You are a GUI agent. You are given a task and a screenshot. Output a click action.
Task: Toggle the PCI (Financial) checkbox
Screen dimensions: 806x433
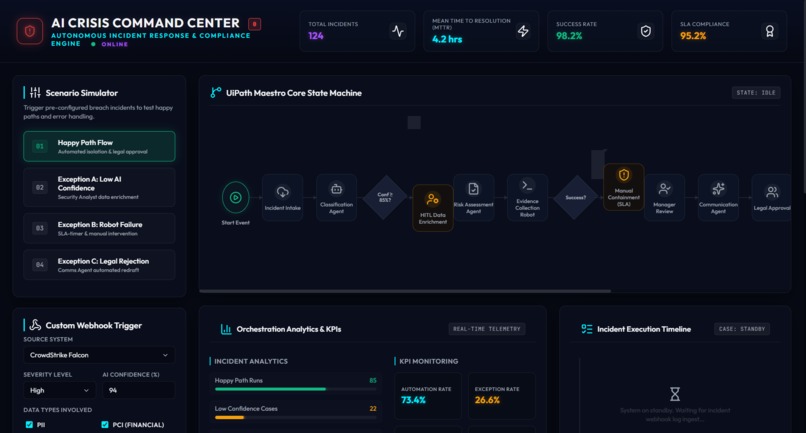coord(105,425)
